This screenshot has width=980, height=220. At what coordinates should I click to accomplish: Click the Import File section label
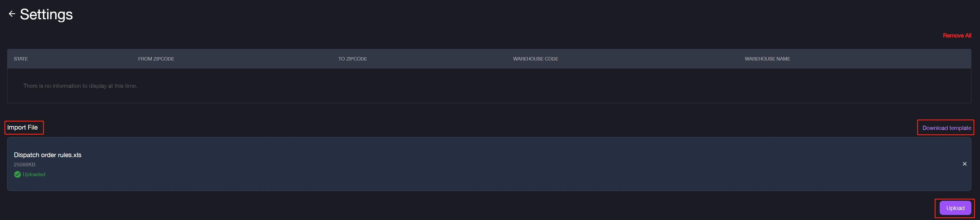23,127
